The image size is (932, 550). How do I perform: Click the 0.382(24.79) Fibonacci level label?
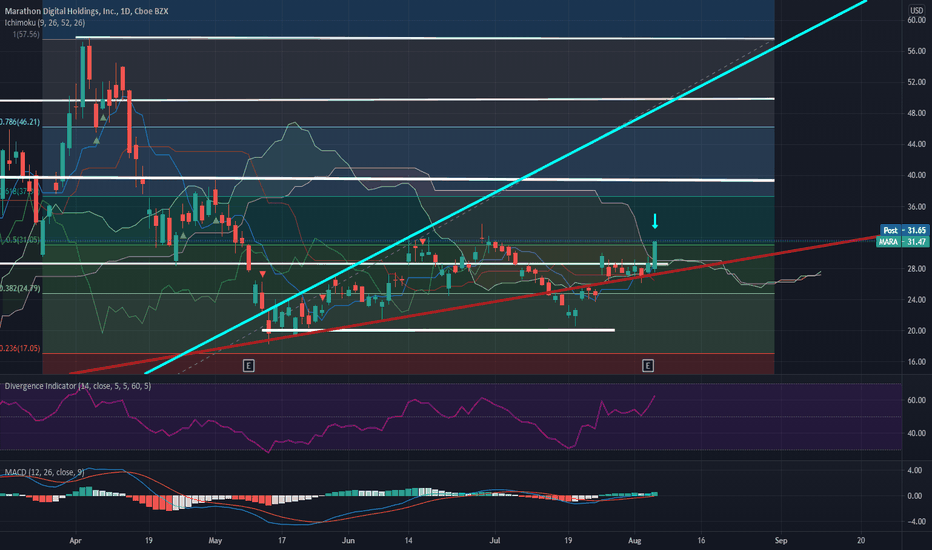pyautogui.click(x=20, y=288)
